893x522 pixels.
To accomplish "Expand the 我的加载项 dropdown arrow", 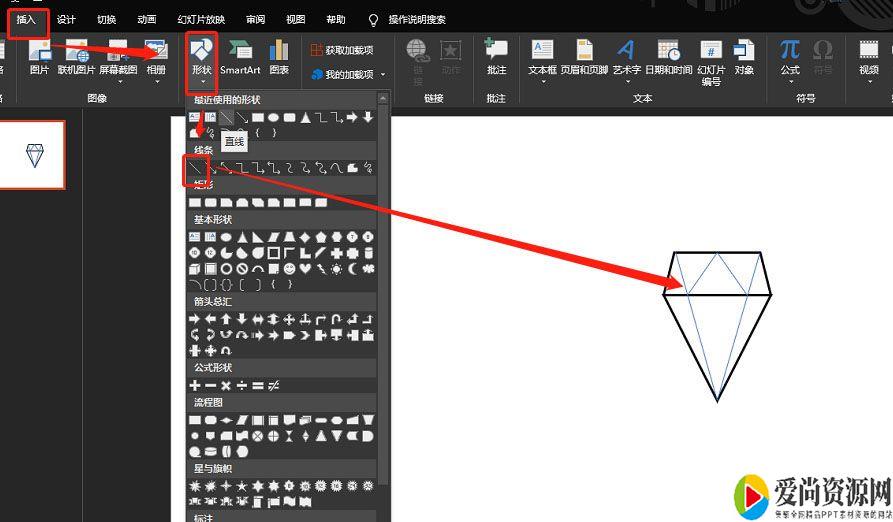I will point(381,75).
